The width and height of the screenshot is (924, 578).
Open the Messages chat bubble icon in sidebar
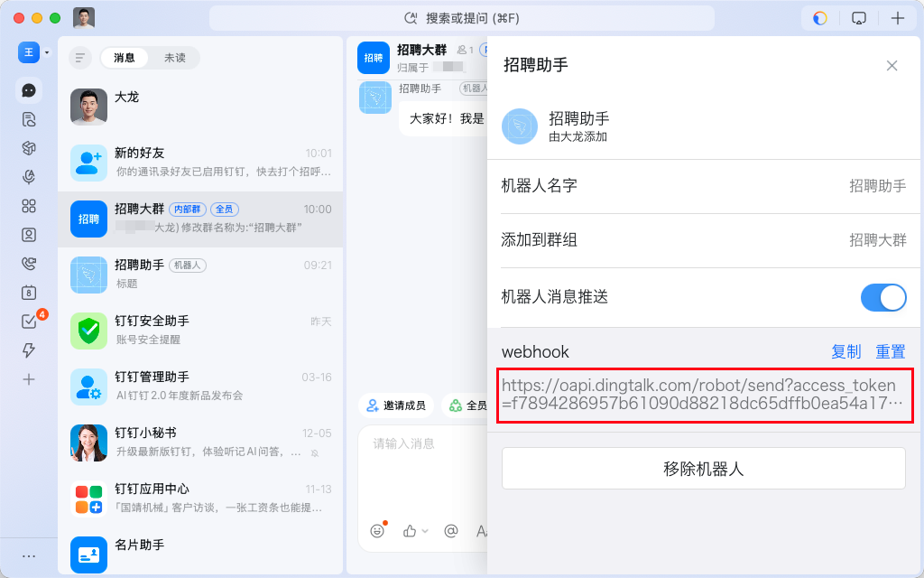pyautogui.click(x=29, y=90)
